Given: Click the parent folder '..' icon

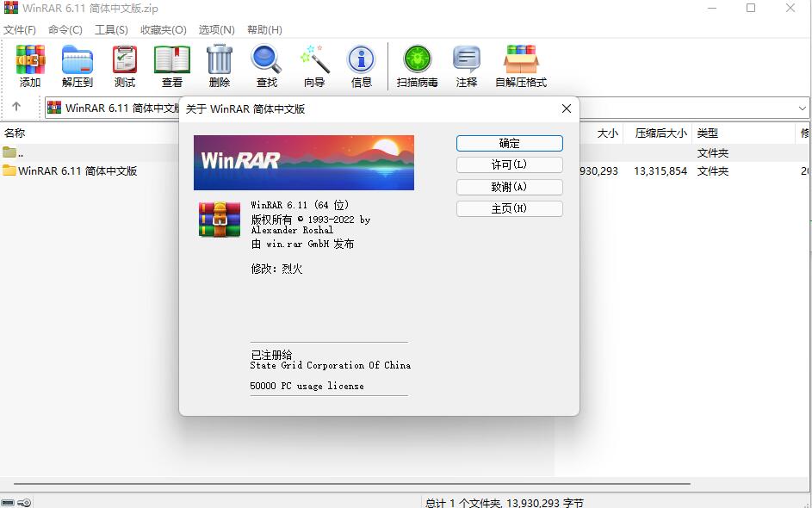Looking at the screenshot, I should coord(9,152).
